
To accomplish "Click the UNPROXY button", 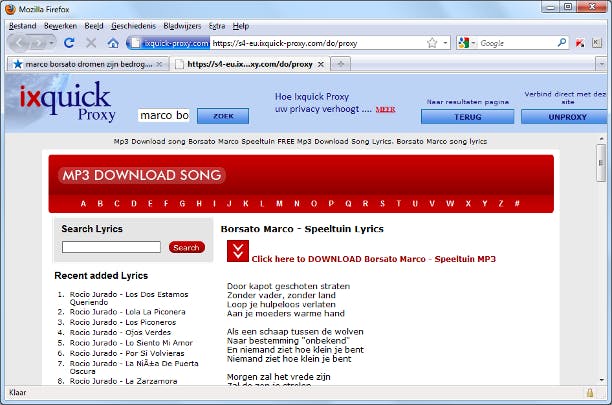I will point(564,117).
